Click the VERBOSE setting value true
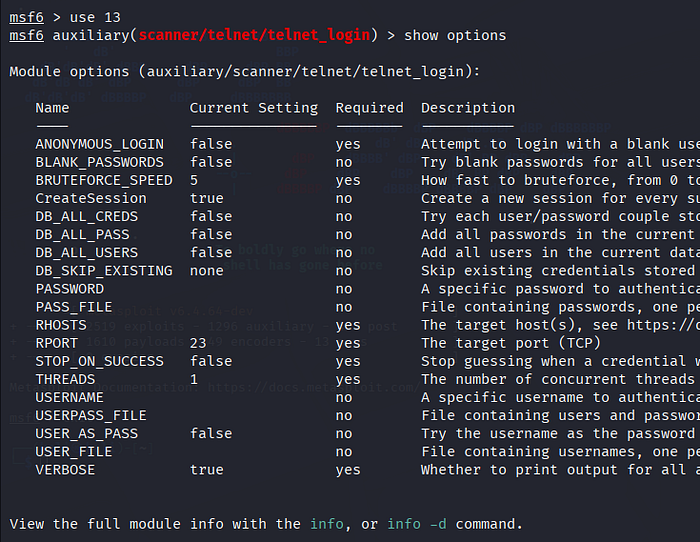This screenshot has height=542, width=700. point(206,469)
